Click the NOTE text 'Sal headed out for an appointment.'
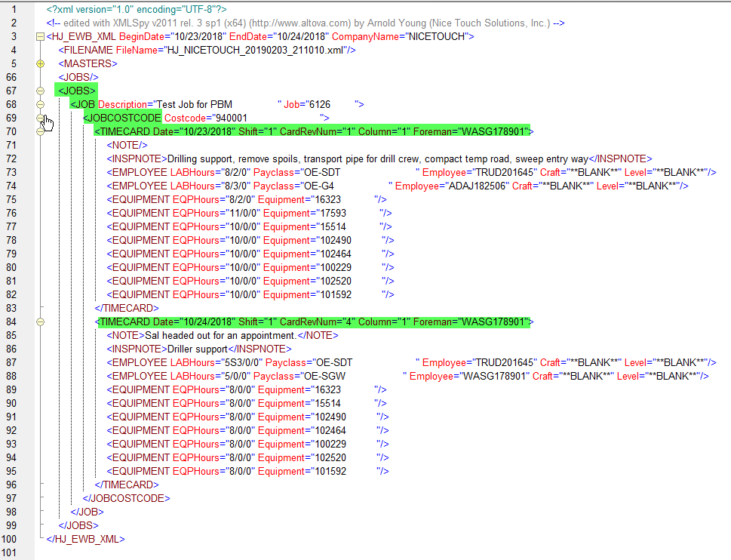Viewport: 731px width, 560px height. [221, 335]
